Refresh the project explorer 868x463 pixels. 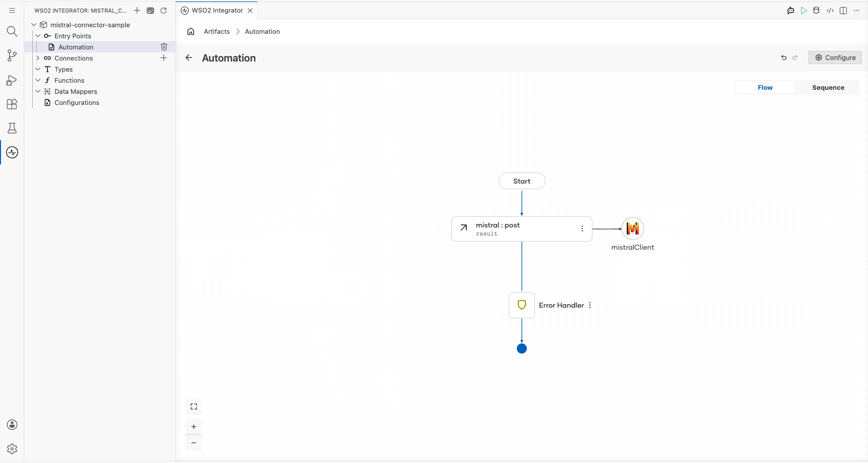(164, 10)
